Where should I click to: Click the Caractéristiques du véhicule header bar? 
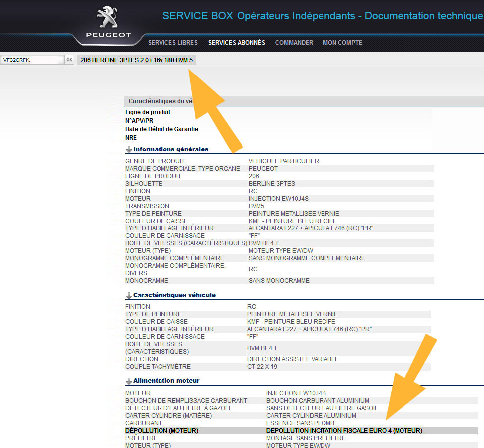[x=159, y=101]
